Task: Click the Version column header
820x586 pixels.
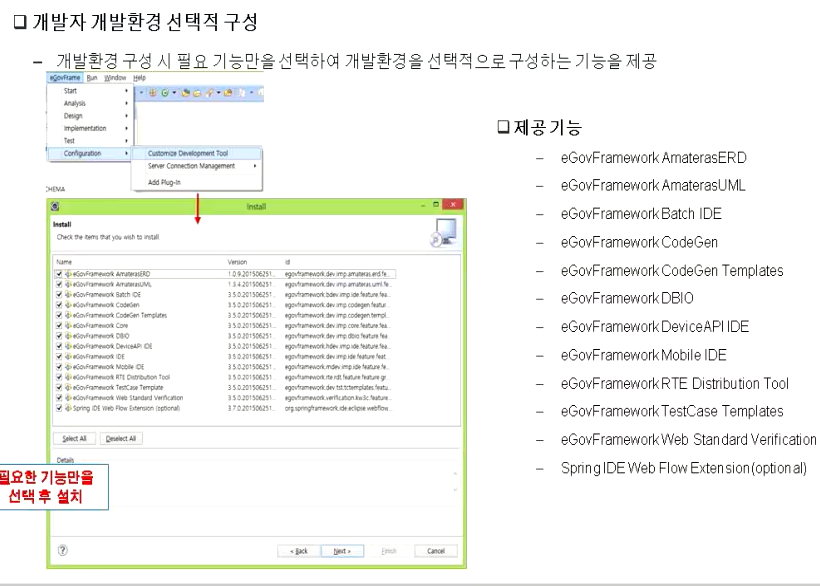Action: (x=237, y=262)
